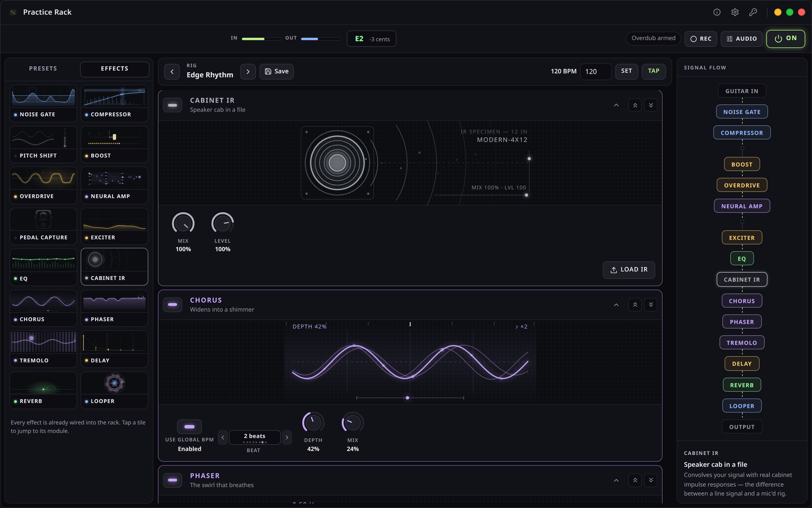
Task: Move Chorus module down
Action: (x=651, y=305)
